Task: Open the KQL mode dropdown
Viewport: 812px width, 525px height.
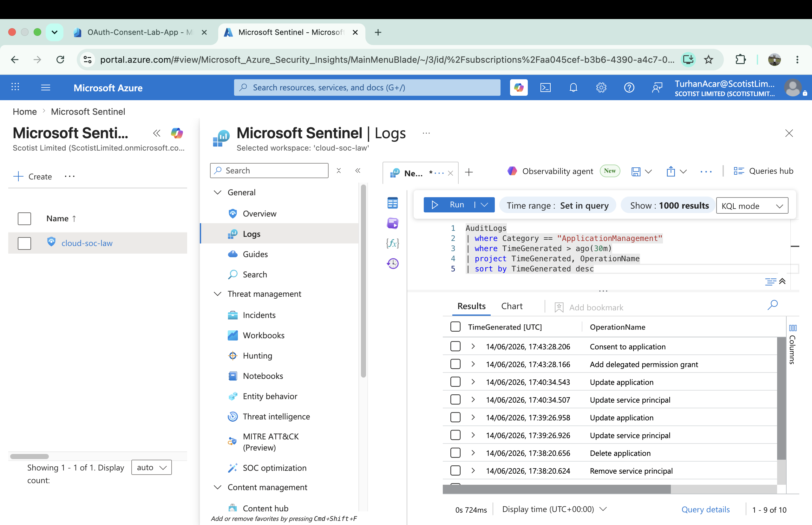Action: click(752, 205)
